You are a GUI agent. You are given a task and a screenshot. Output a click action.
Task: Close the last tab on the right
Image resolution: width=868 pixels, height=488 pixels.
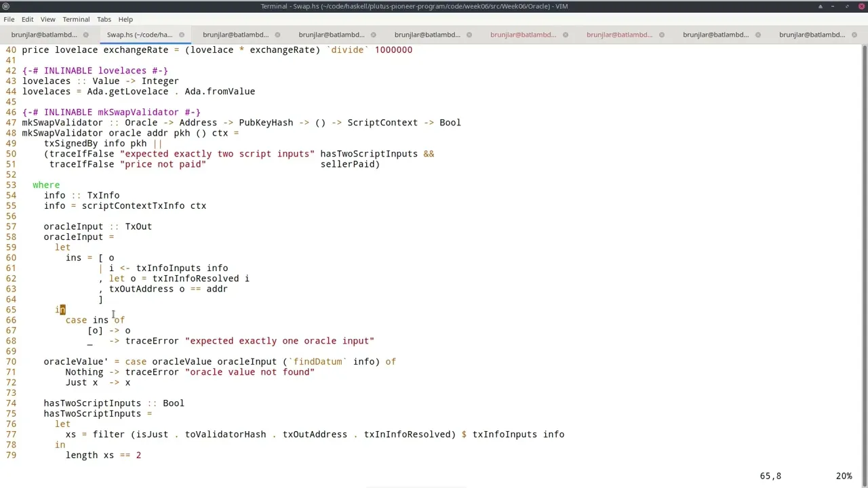(x=854, y=35)
